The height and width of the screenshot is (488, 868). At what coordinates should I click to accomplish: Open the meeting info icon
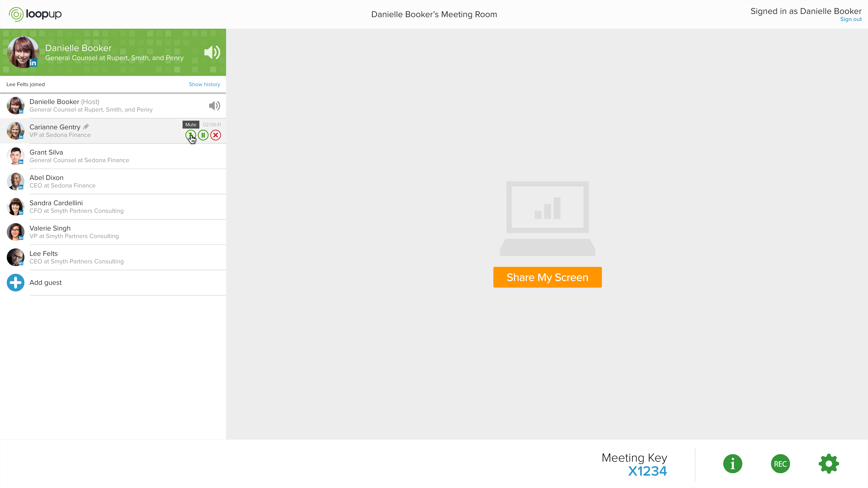pyautogui.click(x=733, y=464)
